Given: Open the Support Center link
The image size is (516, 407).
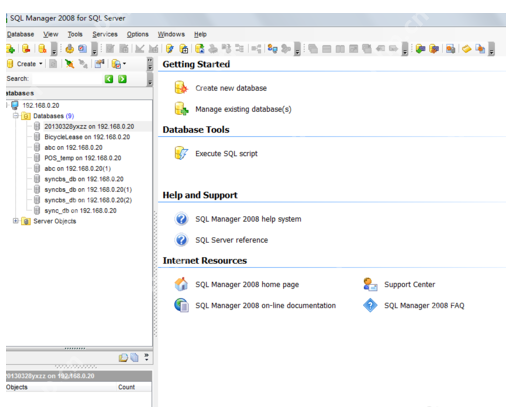Looking at the screenshot, I should point(410,284).
